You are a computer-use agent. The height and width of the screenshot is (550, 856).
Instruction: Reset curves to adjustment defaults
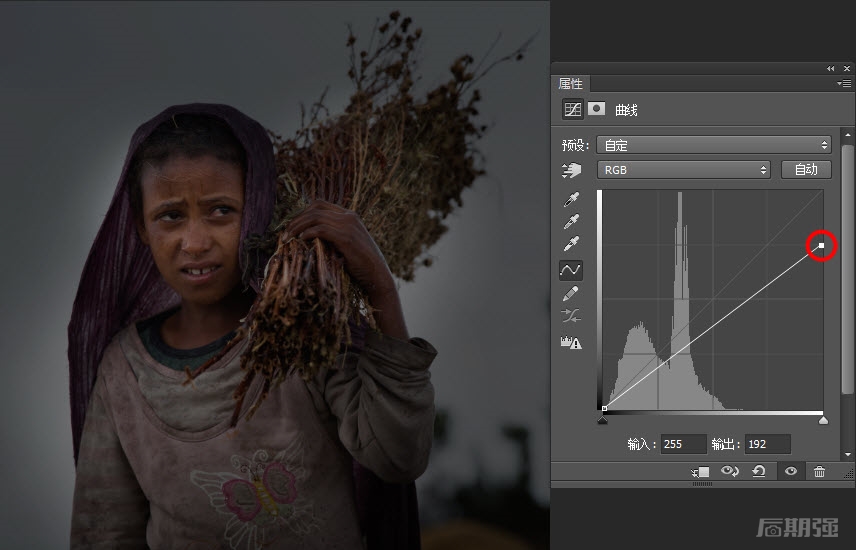click(759, 471)
